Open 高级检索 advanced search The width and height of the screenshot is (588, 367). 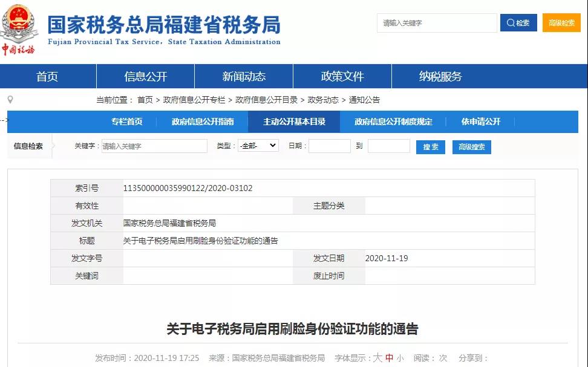[561, 23]
